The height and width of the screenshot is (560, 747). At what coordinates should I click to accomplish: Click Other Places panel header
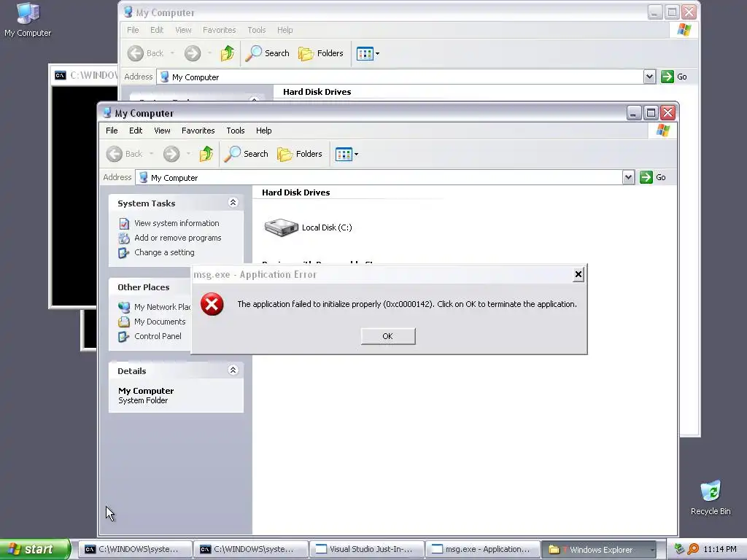150,287
